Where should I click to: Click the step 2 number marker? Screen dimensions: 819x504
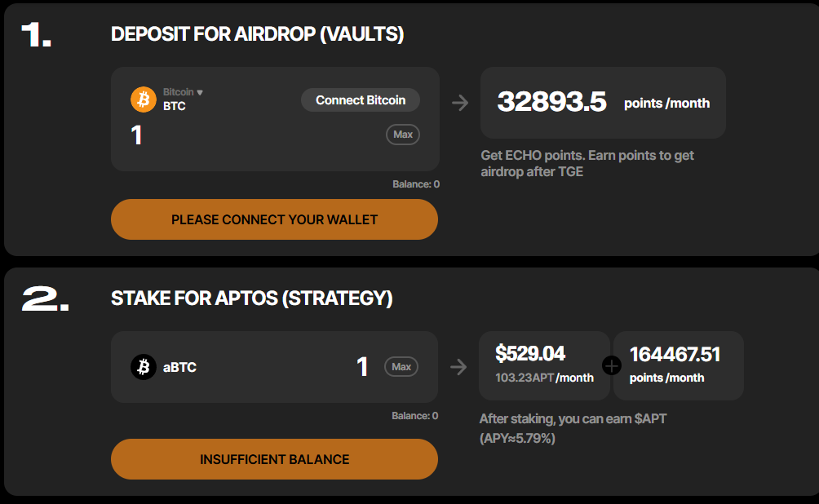tap(45, 298)
